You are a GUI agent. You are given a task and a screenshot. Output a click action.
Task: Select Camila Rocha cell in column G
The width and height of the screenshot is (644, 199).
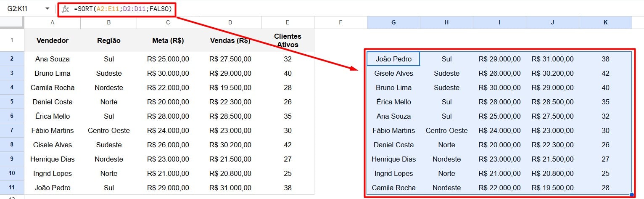point(393,188)
